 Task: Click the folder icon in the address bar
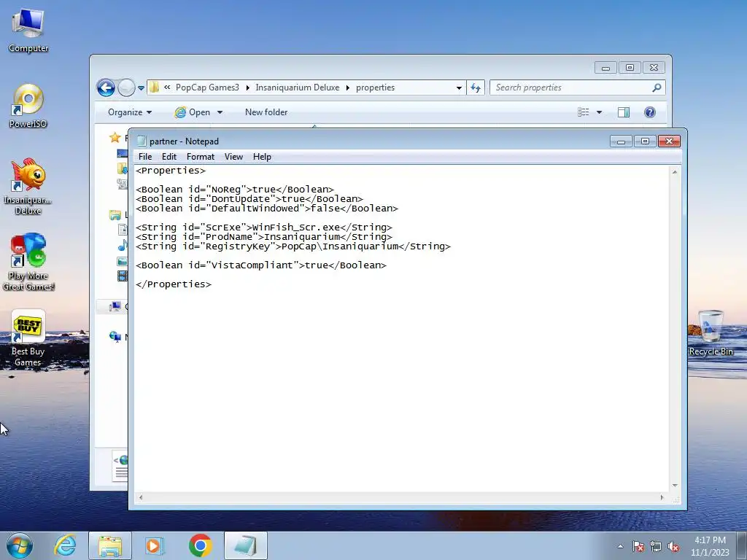coord(154,87)
